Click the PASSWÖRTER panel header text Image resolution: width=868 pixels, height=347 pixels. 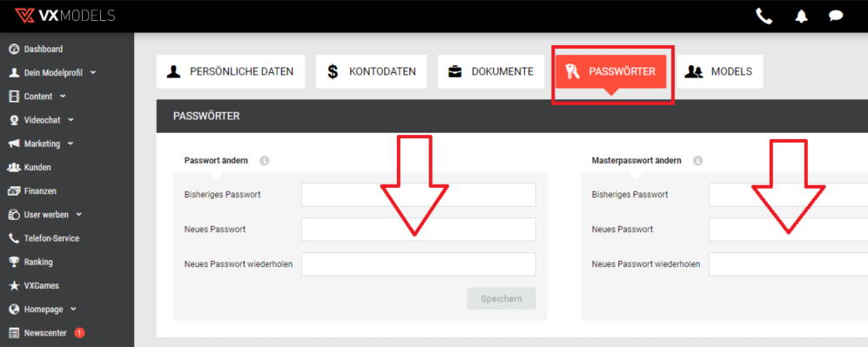206,116
